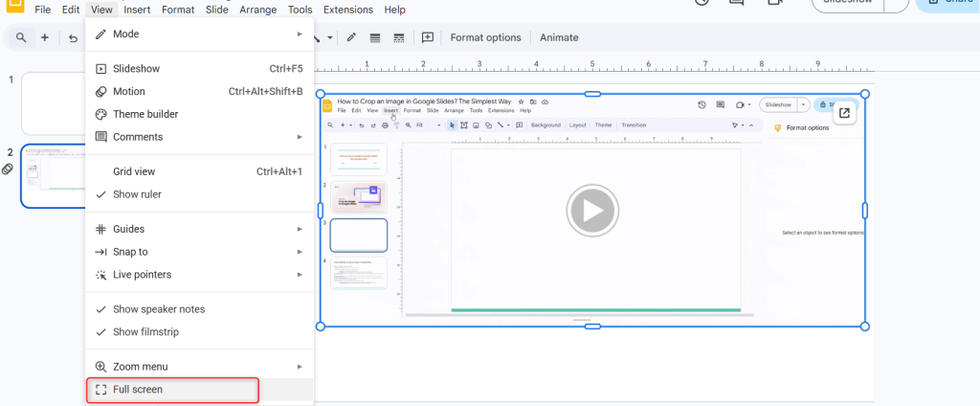Open the Tools menu
This screenshot has width=980, height=406.
[x=300, y=10]
